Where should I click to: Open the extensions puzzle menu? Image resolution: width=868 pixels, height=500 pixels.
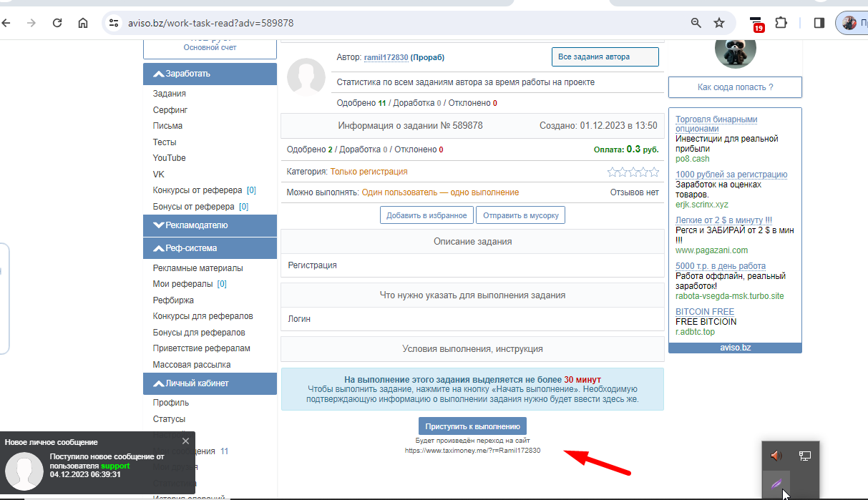[x=781, y=23]
